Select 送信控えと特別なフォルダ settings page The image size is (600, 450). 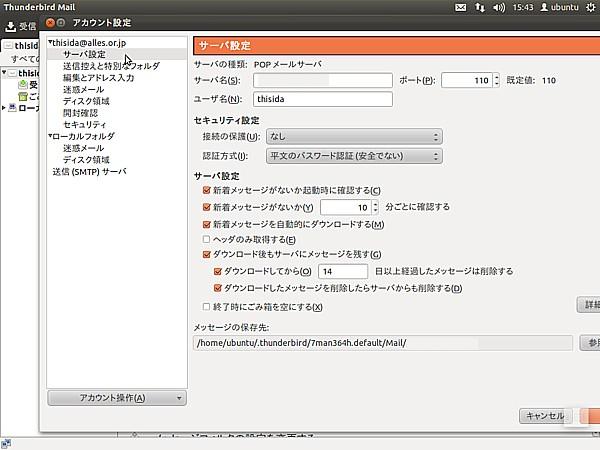tap(111, 66)
